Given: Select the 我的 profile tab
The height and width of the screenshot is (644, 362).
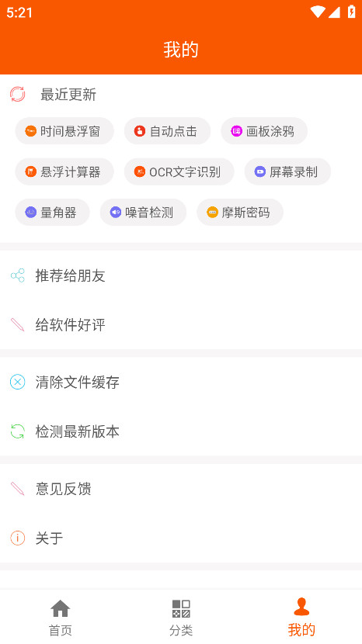Looking at the screenshot, I should tap(301, 618).
